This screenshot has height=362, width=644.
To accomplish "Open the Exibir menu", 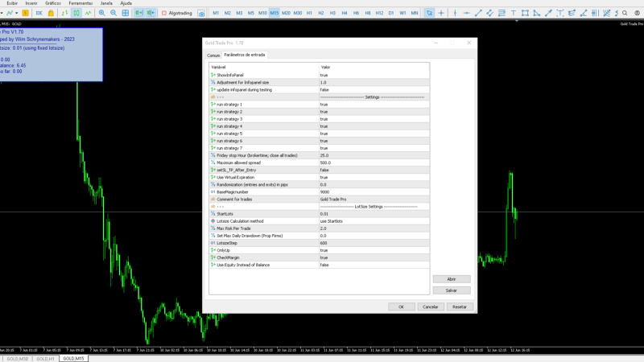I will (x=12, y=3).
